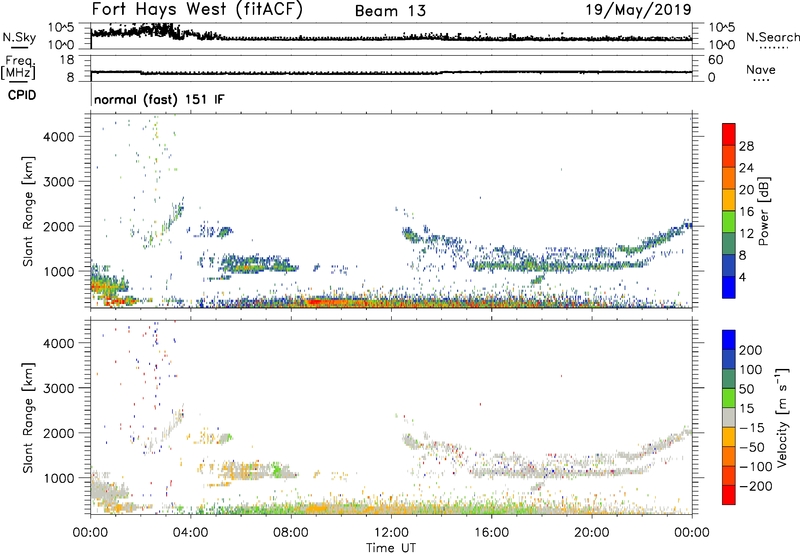Click the '20:00' time tick label
800x554 pixels.
592,533
